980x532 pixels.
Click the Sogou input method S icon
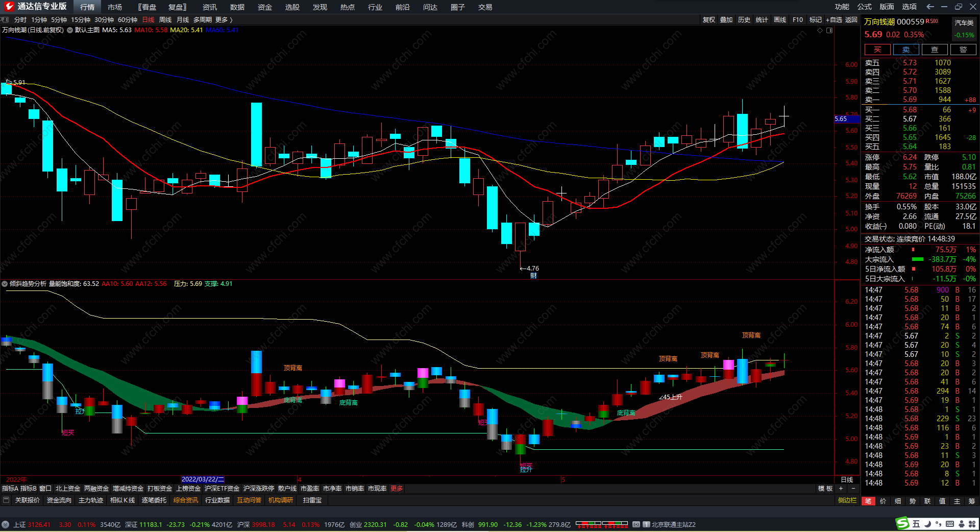pos(903,523)
